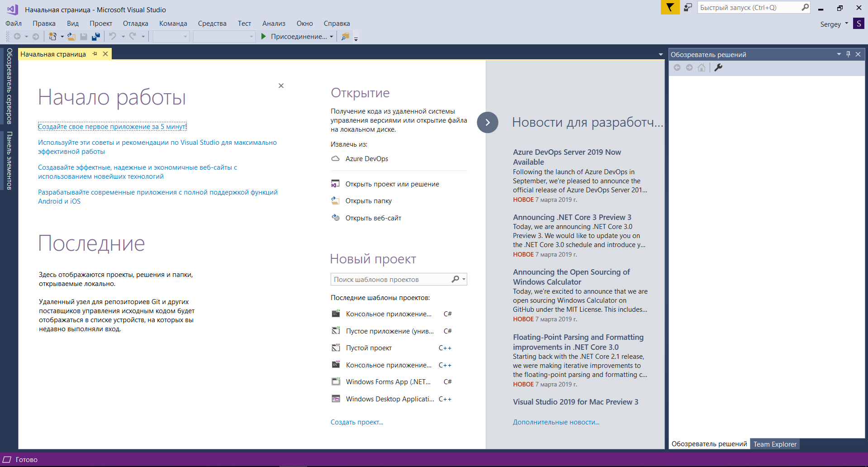Open the New Project dropdown arrow
The height and width of the screenshot is (467, 868).
coord(62,36)
